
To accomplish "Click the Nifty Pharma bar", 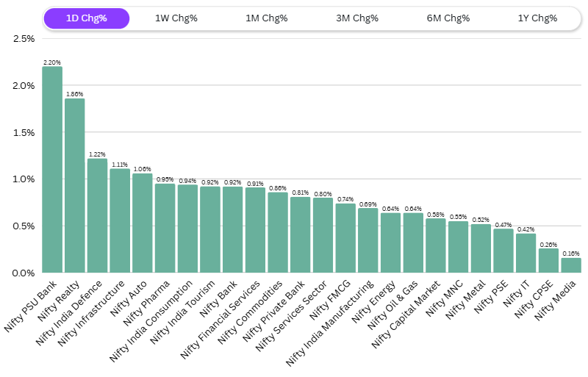I will [x=165, y=228].
